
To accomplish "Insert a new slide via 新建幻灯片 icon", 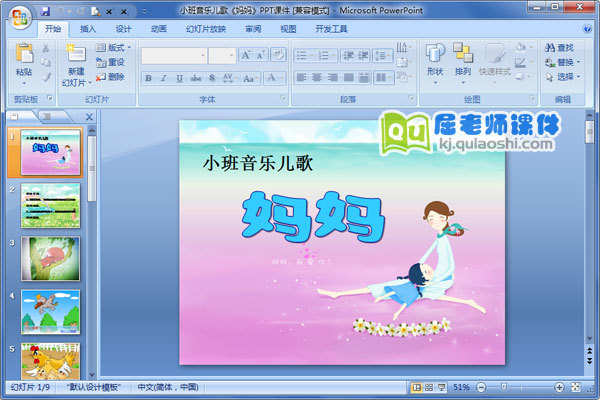I will 76,53.
